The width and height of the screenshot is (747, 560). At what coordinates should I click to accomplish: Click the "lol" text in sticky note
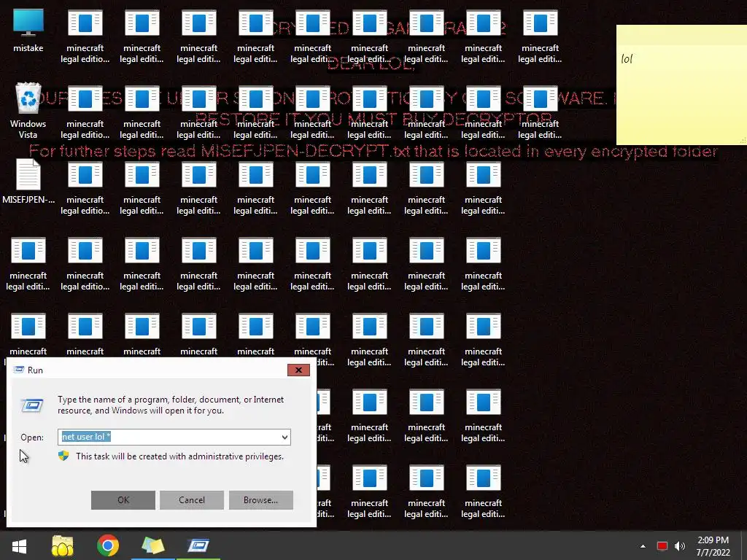627,59
